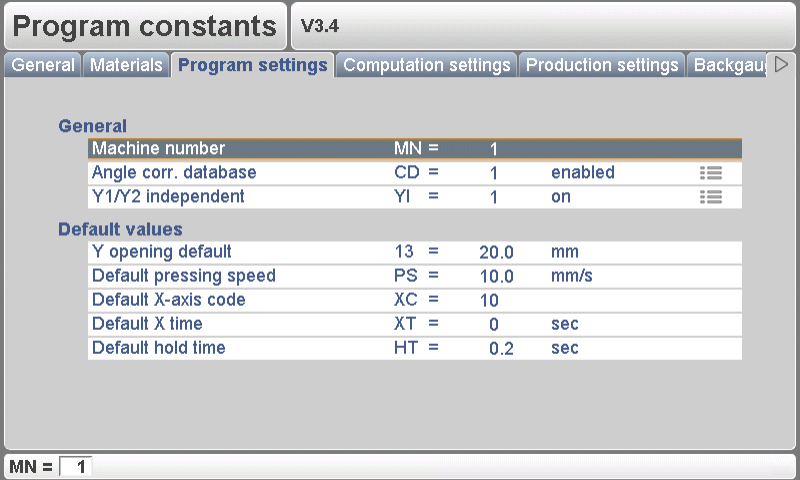Click the Program constants title button
This screenshot has height=480, width=800.
tap(145, 27)
